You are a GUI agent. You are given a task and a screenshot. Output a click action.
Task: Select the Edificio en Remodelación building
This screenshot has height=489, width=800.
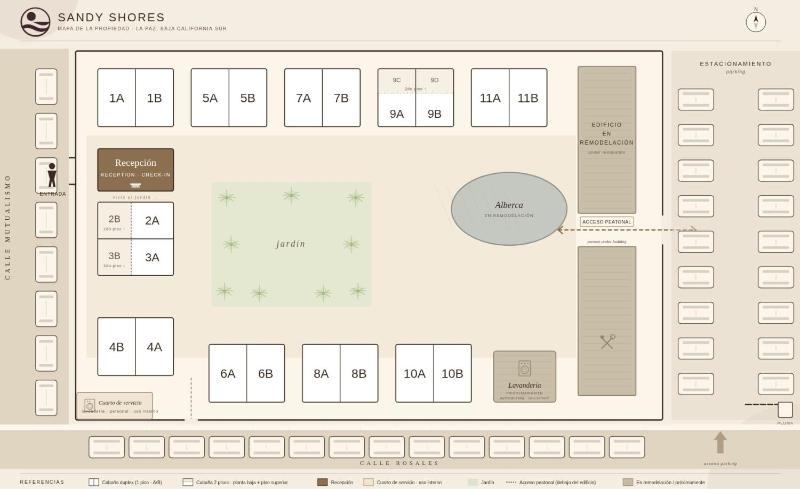point(607,140)
